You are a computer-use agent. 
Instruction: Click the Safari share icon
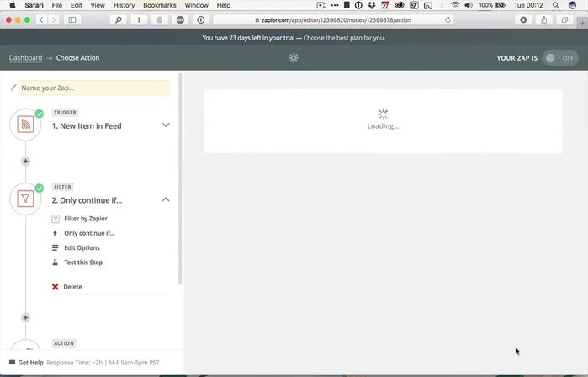[x=544, y=19]
